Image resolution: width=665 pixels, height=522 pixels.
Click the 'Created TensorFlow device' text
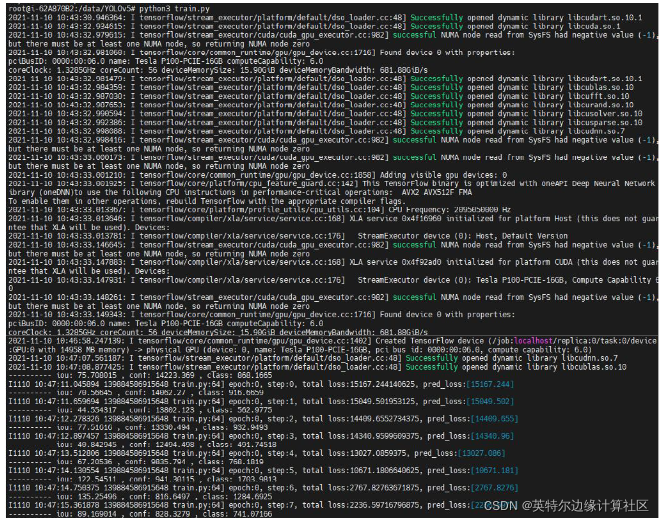[x=429, y=341]
